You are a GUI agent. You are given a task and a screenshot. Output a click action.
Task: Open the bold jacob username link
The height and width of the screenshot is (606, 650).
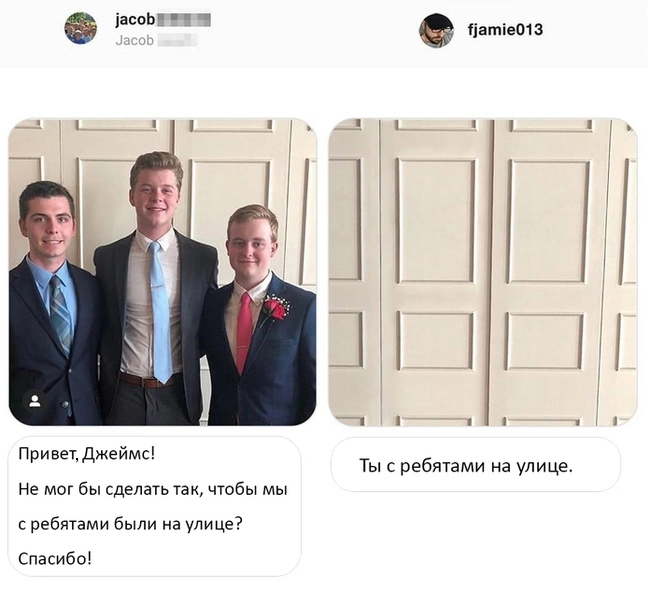[x=135, y=19]
